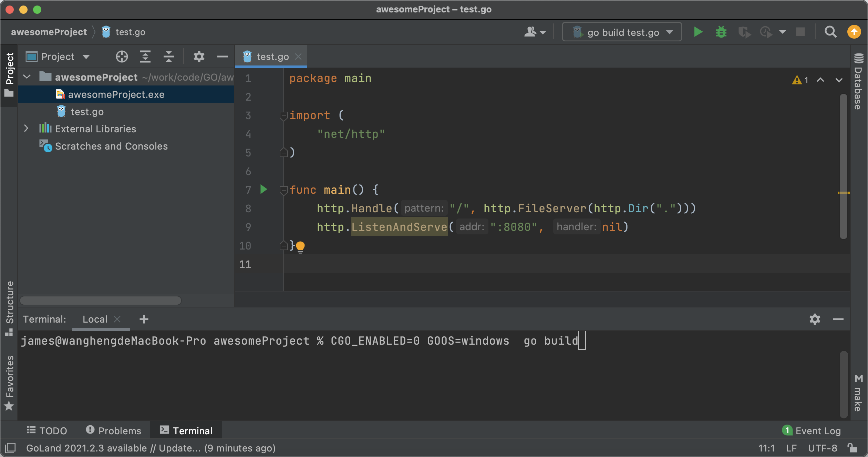Screen dimensions: 868x457
Task: Click the intention lightbulb on line 10
Action: 300,246
